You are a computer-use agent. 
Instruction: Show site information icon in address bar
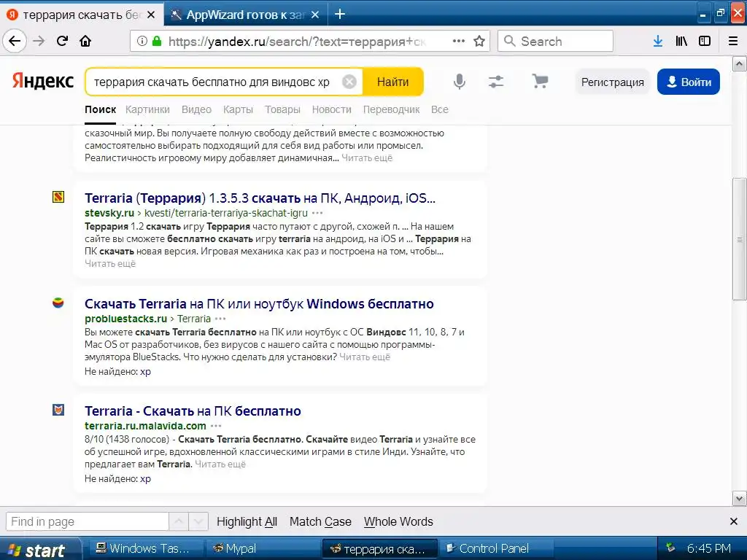point(142,41)
